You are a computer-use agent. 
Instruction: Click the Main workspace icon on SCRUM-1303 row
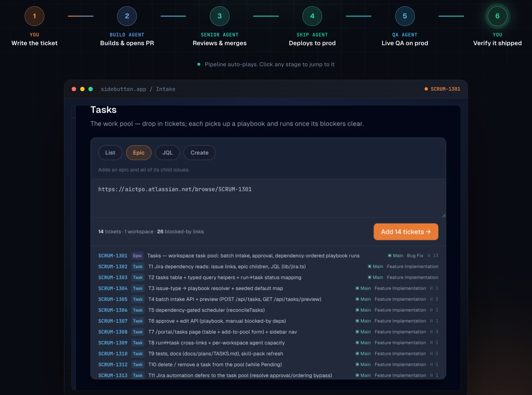[x=369, y=277]
